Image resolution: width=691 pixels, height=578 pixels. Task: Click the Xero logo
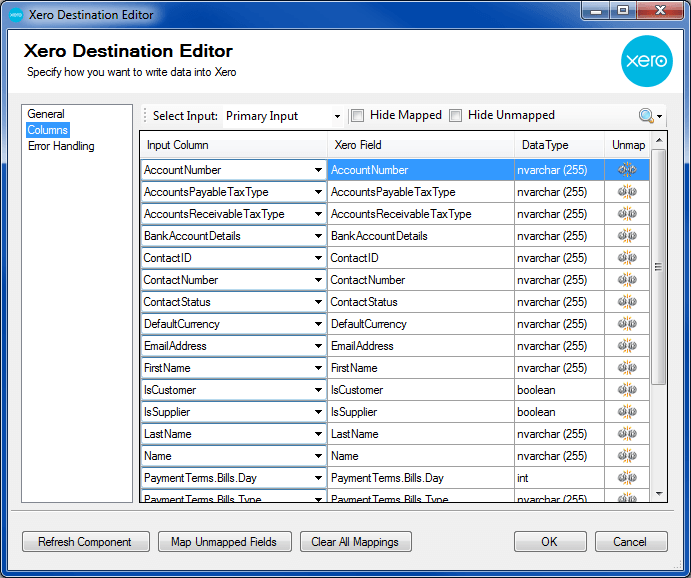point(646,61)
